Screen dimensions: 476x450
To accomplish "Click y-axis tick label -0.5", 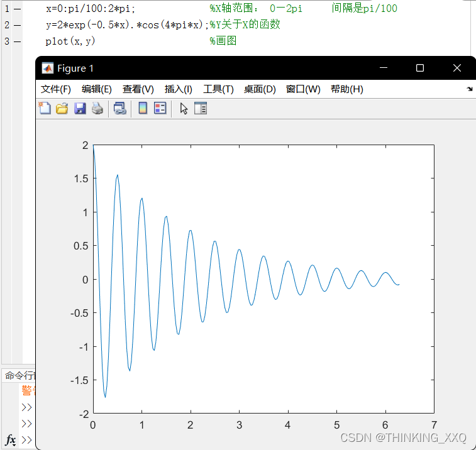I will tap(79, 313).
